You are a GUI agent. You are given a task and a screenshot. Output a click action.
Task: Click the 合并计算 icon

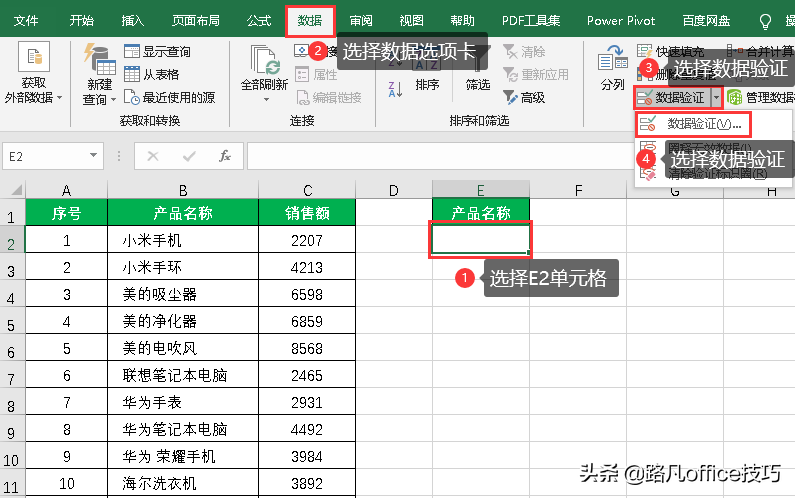tap(734, 51)
